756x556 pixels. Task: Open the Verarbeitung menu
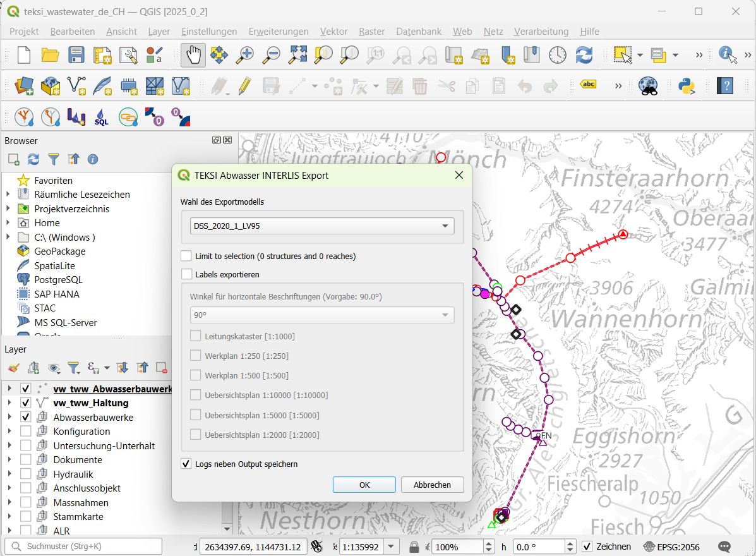(x=541, y=31)
